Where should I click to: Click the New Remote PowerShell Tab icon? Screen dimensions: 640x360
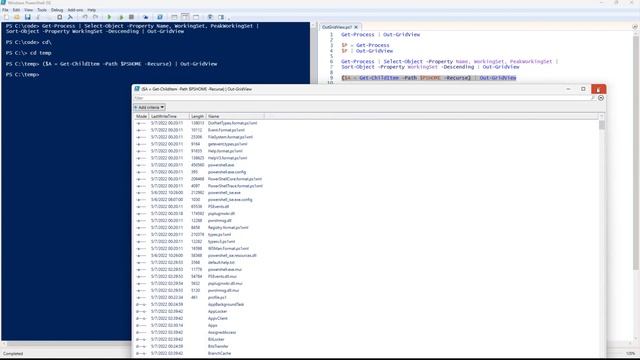[x=146, y=17]
